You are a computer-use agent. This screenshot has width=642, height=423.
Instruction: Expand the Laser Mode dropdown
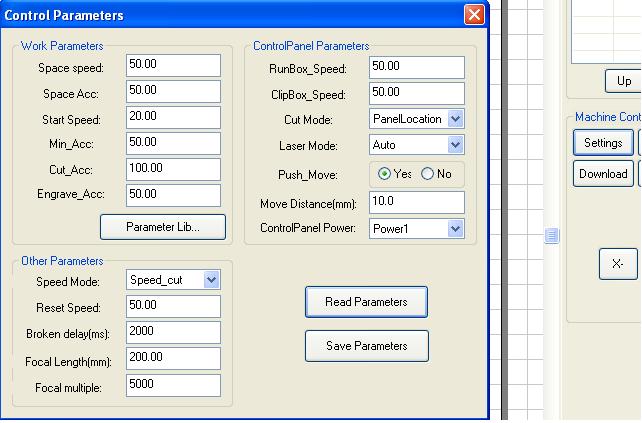[455, 146]
